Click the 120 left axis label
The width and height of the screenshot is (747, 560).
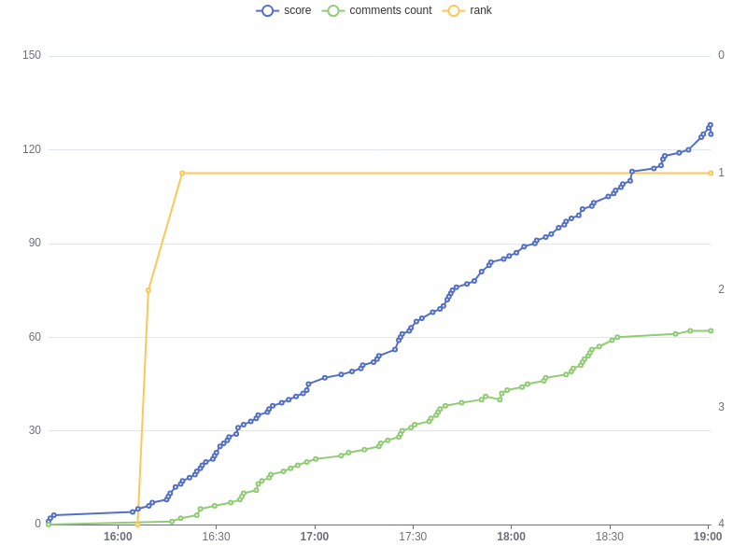[x=32, y=149]
